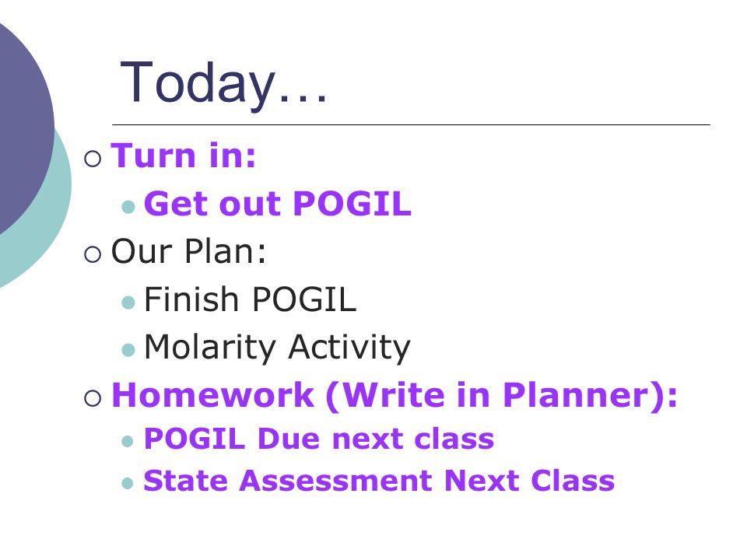
Task: Click the teal bullet before 'State Assessment'
Action: tap(127, 484)
